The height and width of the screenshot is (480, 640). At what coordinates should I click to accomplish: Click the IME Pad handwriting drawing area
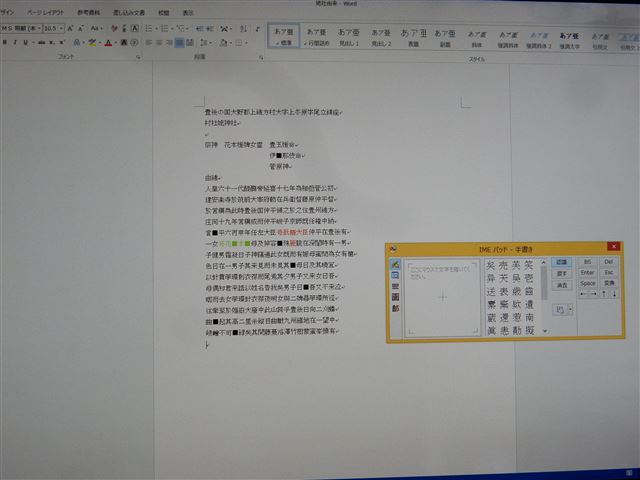[x=442, y=298]
